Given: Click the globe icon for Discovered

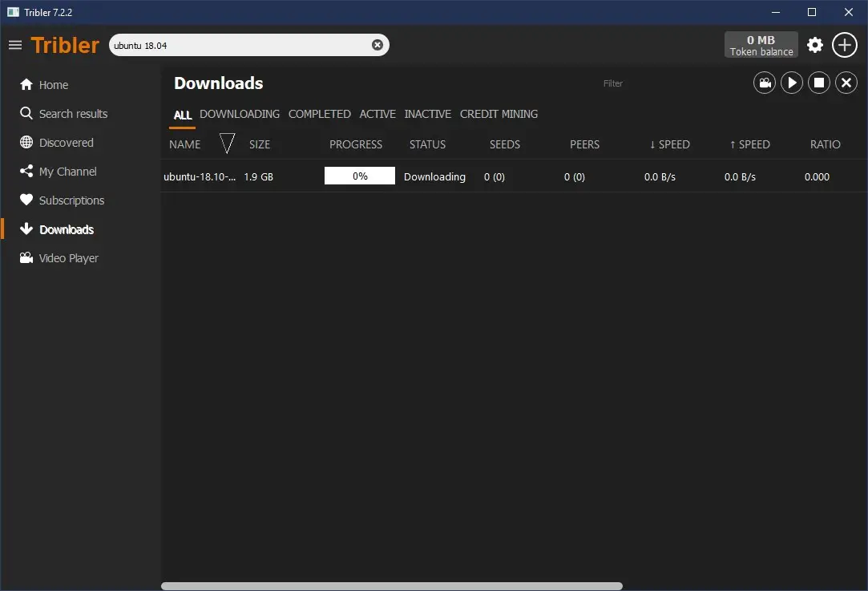Looking at the screenshot, I should [x=26, y=142].
